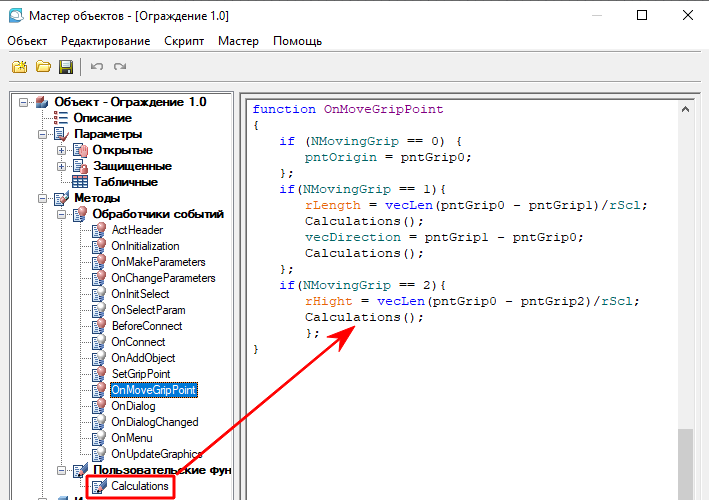Screen dimensions: 709x500
Task: Click the undo arrow toolbar icon
Action: click(x=97, y=67)
